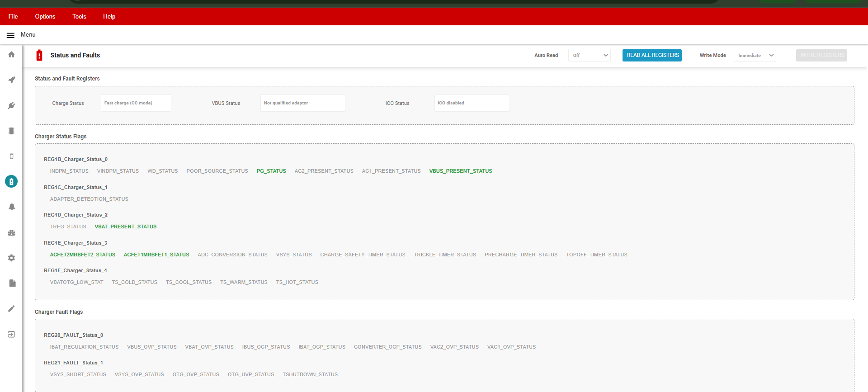Open the Help menu
Viewport: 868px width, 392px height.
[x=109, y=16]
